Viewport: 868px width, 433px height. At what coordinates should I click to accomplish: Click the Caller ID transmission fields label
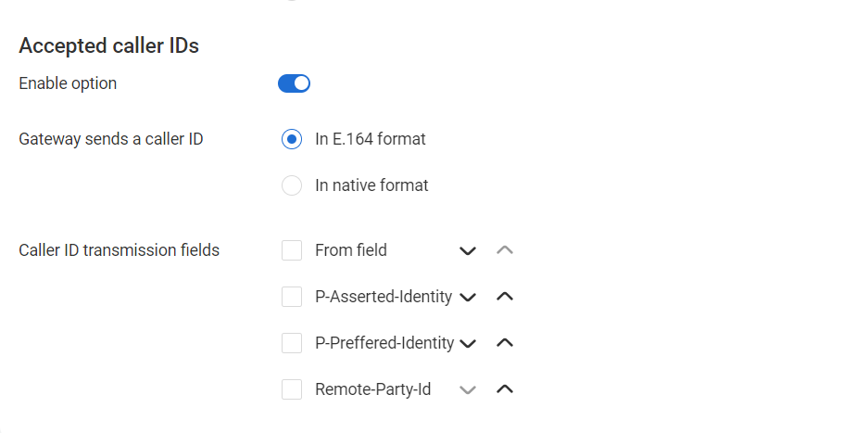[119, 250]
